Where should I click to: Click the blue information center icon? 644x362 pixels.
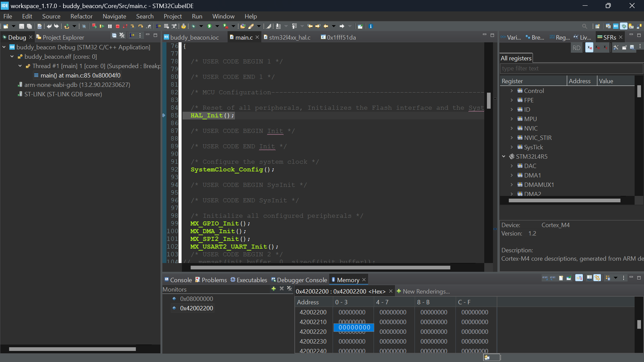click(371, 26)
